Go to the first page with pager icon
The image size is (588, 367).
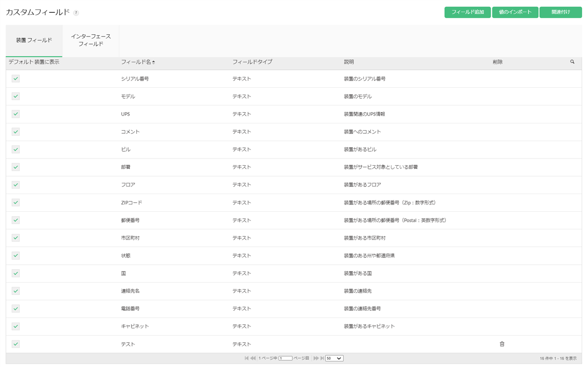(246, 358)
